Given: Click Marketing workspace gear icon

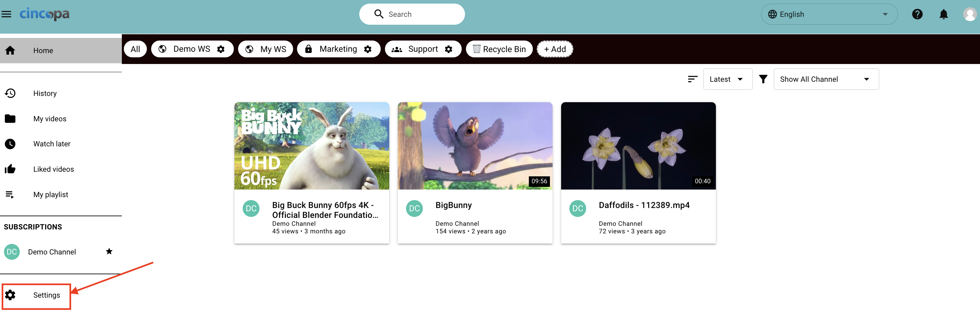Looking at the screenshot, I should click(x=367, y=49).
